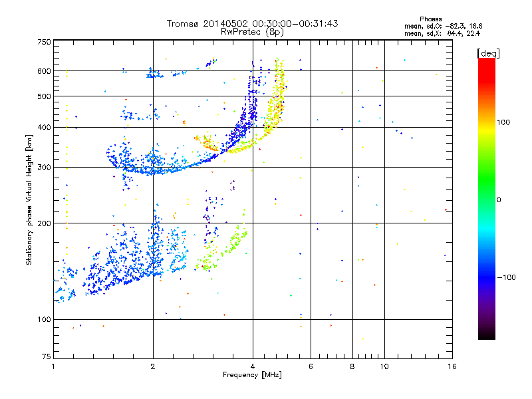Viewport: 532px width, 399px height.
Task: Click the '300' y-axis tick label
Action: (x=44, y=168)
